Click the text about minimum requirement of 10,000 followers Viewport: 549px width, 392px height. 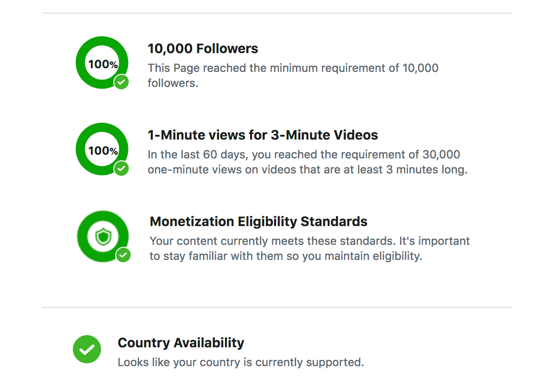[293, 75]
